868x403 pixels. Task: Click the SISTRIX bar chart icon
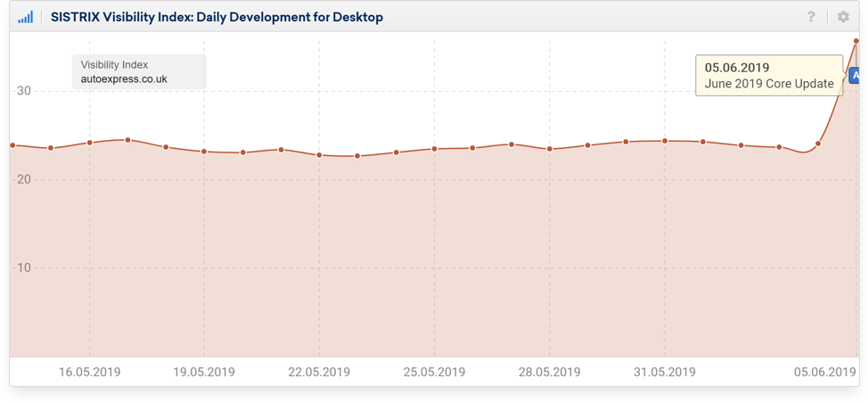coord(25,17)
